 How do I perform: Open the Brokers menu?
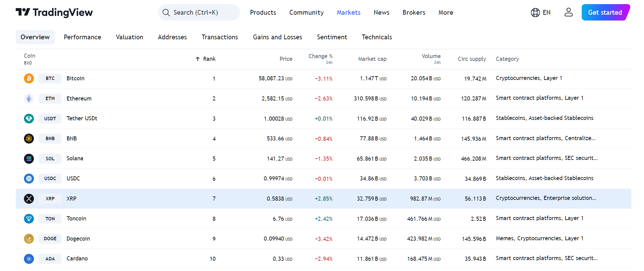coord(414,12)
